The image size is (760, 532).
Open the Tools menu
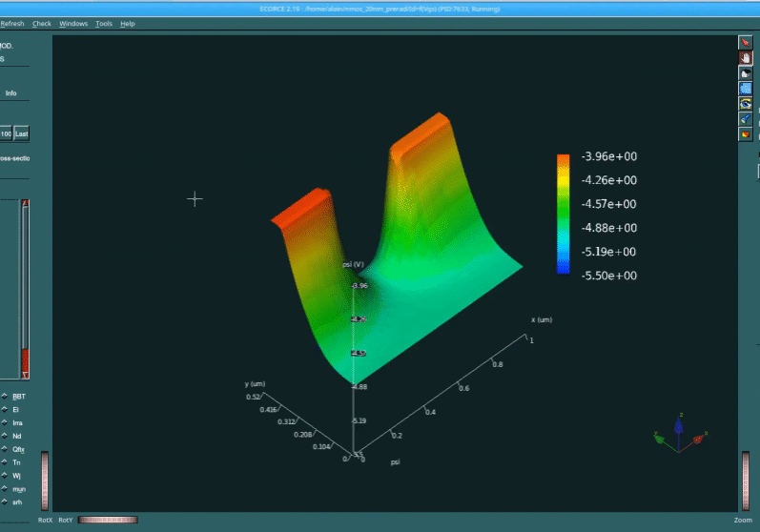104,23
